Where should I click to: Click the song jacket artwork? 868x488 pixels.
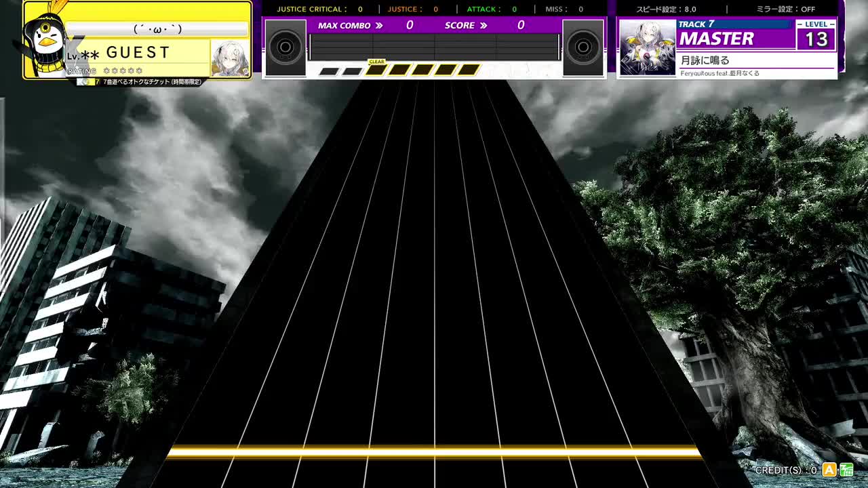(x=648, y=47)
